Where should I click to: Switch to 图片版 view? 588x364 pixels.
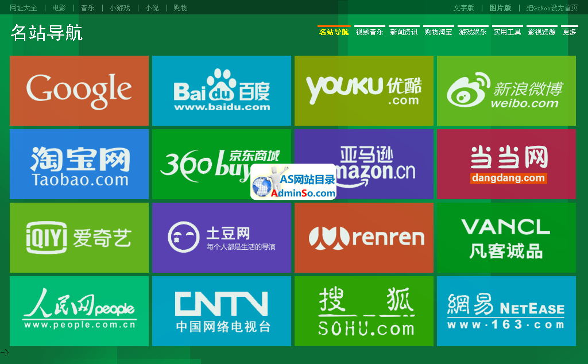500,8
